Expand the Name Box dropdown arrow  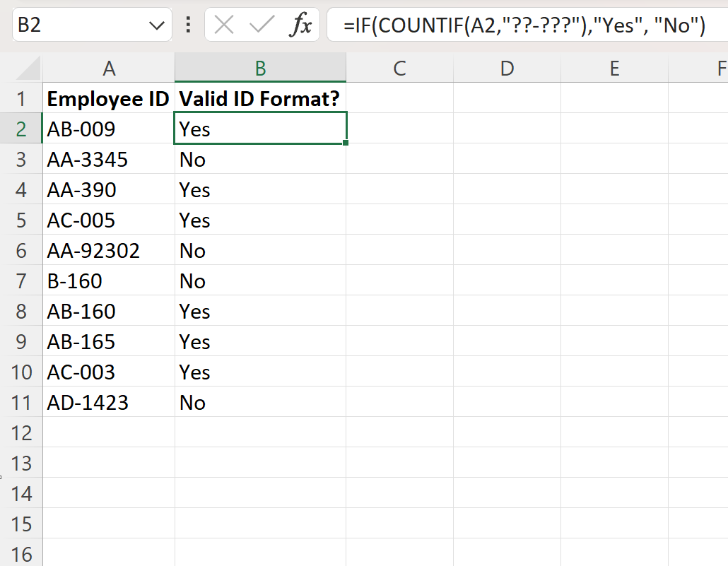156,25
